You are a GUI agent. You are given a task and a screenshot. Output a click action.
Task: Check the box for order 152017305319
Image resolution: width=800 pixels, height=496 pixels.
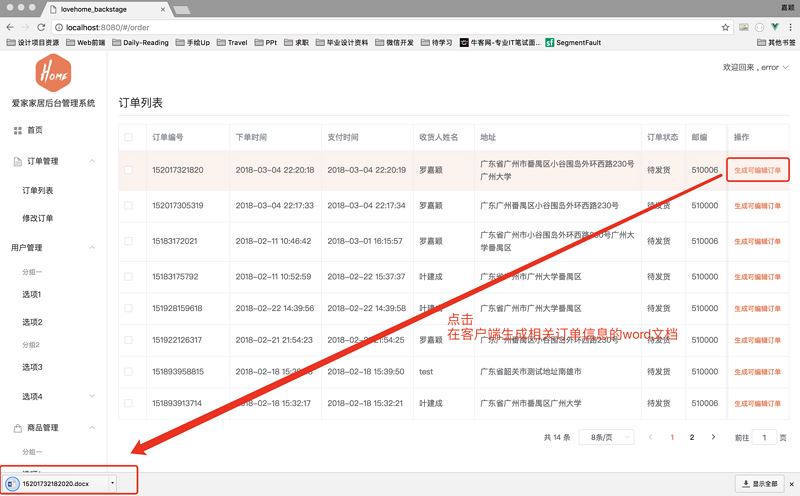coord(129,206)
